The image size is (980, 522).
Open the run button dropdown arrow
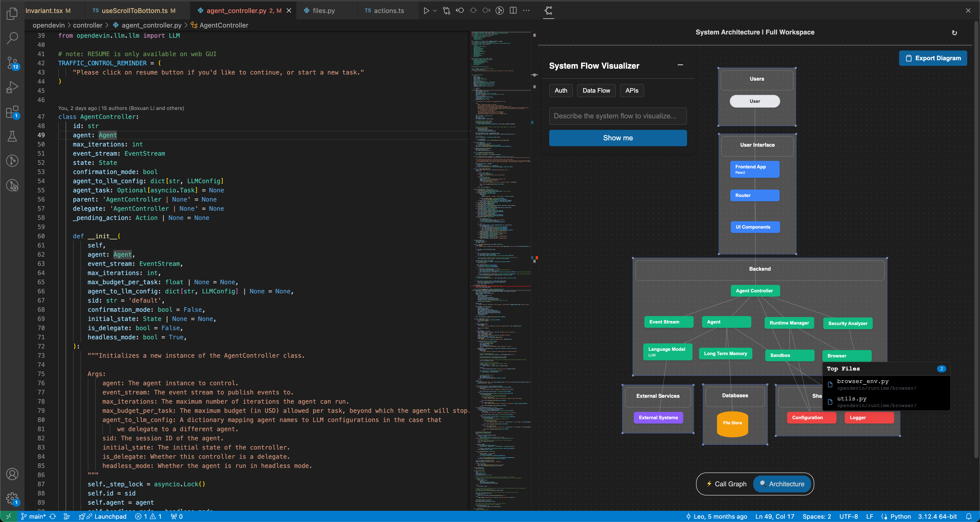[435, 11]
